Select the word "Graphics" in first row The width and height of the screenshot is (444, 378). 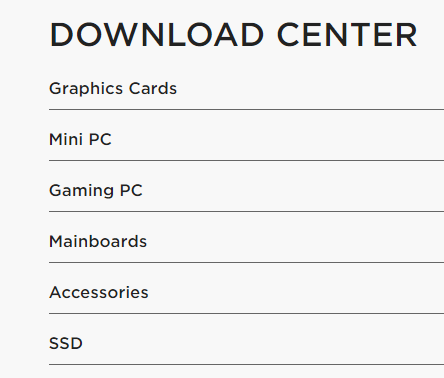click(86, 89)
